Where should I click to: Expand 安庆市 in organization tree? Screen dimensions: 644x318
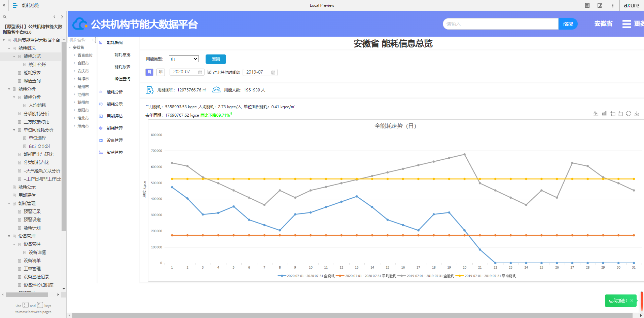click(74, 71)
